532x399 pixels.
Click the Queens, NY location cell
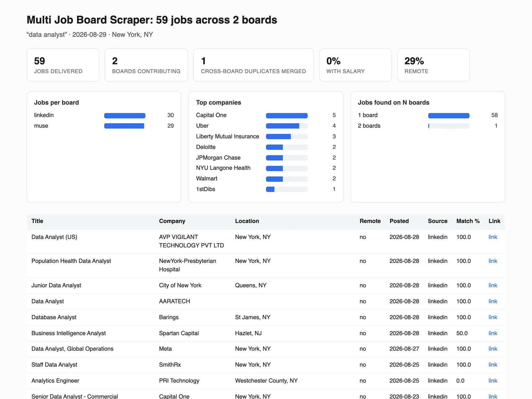(x=251, y=285)
